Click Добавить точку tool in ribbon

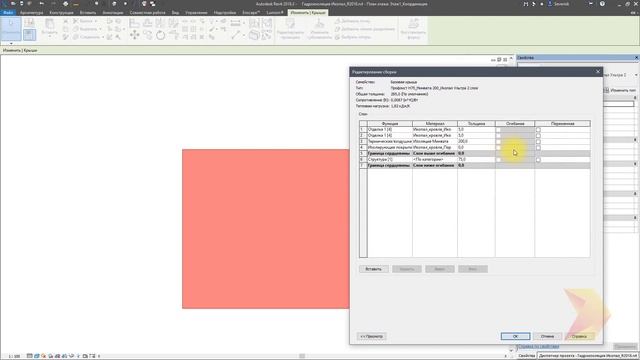[353, 21]
